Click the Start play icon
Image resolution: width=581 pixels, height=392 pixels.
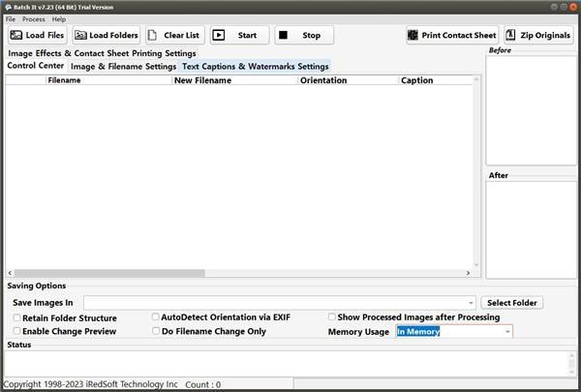219,35
